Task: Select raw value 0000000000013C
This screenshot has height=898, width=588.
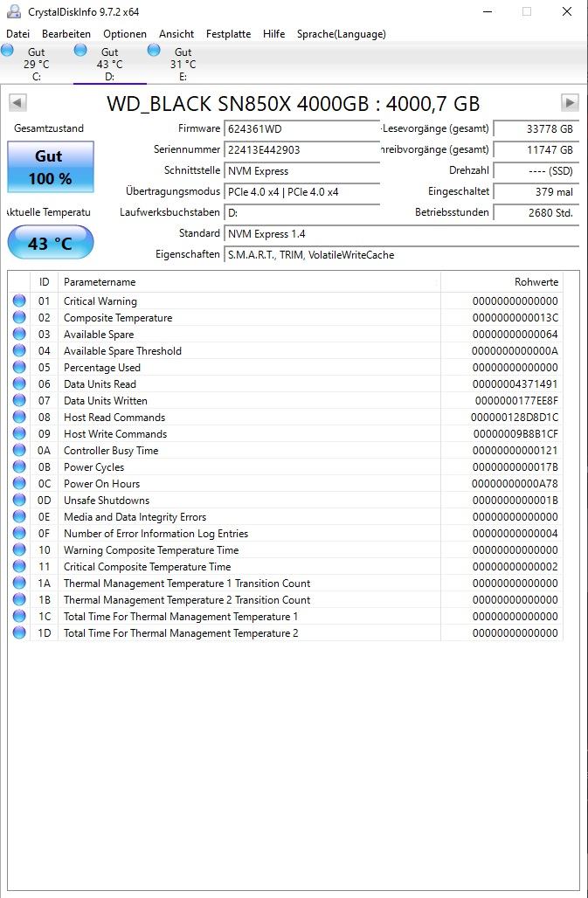Action: coord(515,318)
